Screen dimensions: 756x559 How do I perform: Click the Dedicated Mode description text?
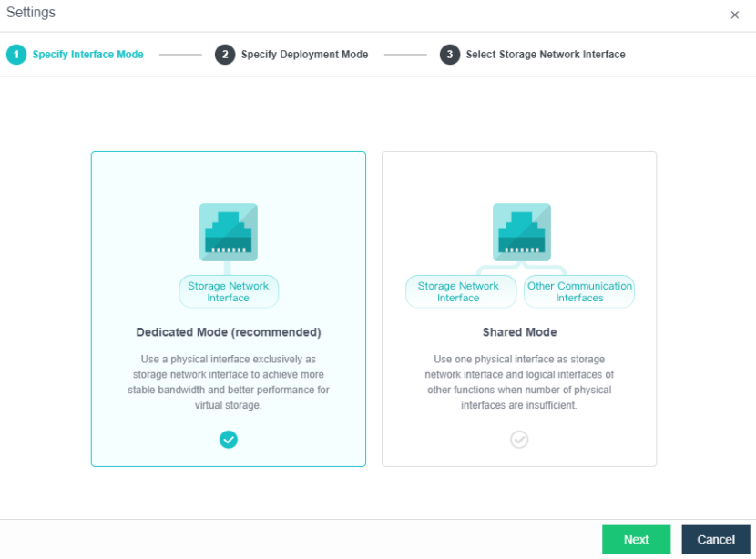click(x=229, y=382)
